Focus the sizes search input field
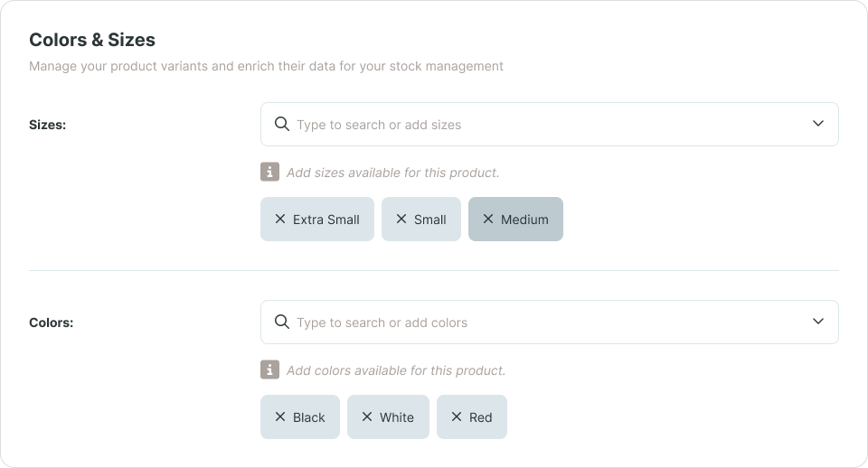 [549, 125]
